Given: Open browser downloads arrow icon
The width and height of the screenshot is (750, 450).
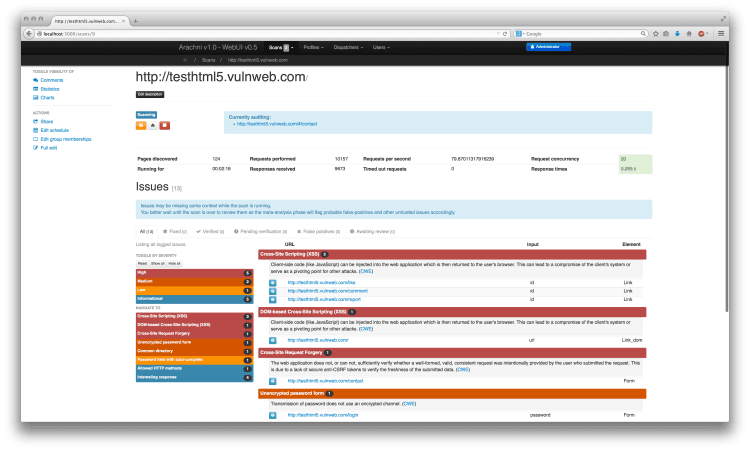Looking at the screenshot, I should [x=677, y=33].
